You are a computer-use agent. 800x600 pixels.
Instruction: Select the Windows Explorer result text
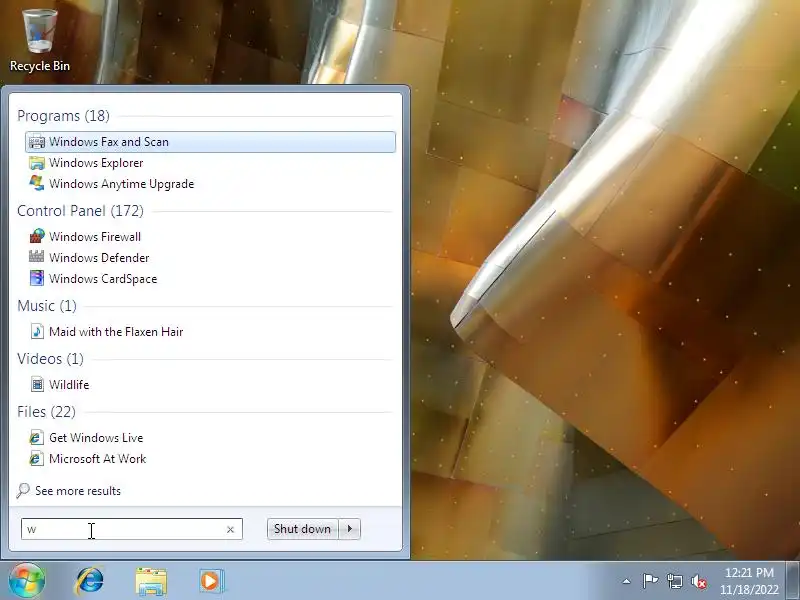coord(96,163)
